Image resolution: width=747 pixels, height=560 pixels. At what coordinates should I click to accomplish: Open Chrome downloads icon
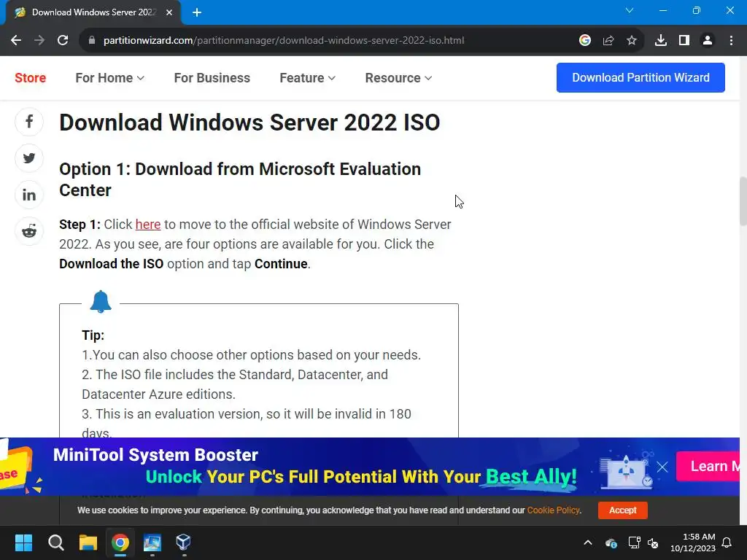point(661,41)
